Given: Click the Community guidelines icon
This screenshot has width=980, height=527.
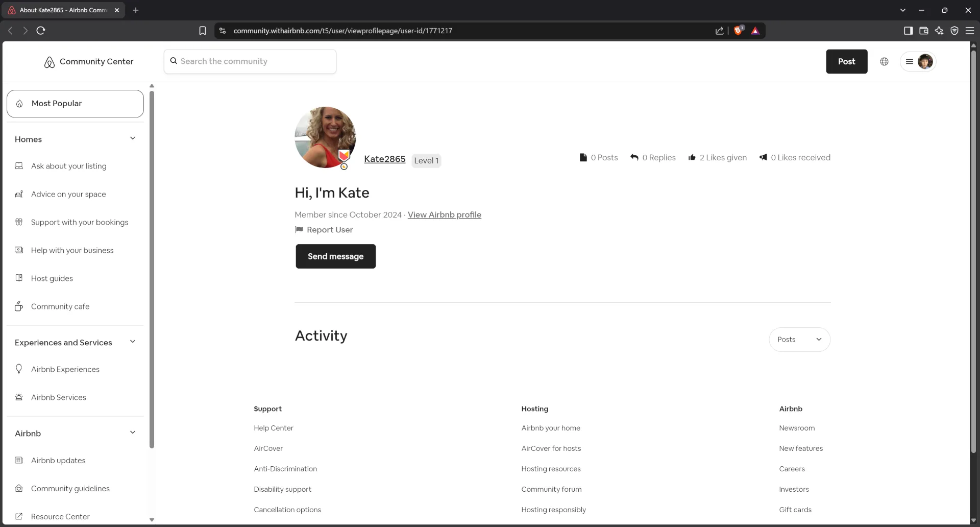Looking at the screenshot, I should click(x=19, y=488).
